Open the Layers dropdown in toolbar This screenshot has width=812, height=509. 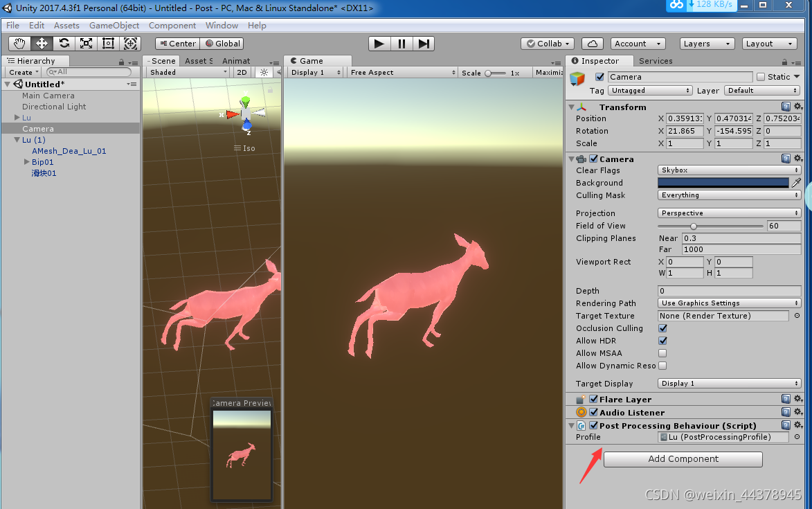click(707, 44)
